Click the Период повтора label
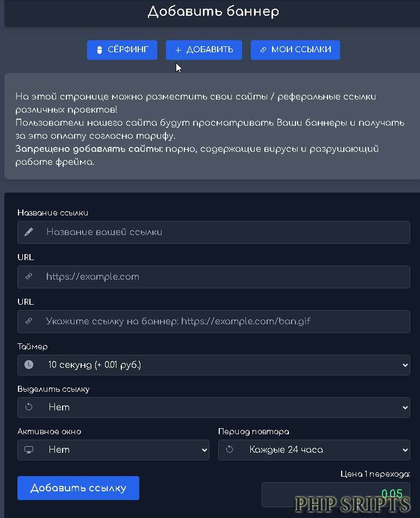Image resolution: width=420 pixels, height=518 pixels. [254, 431]
